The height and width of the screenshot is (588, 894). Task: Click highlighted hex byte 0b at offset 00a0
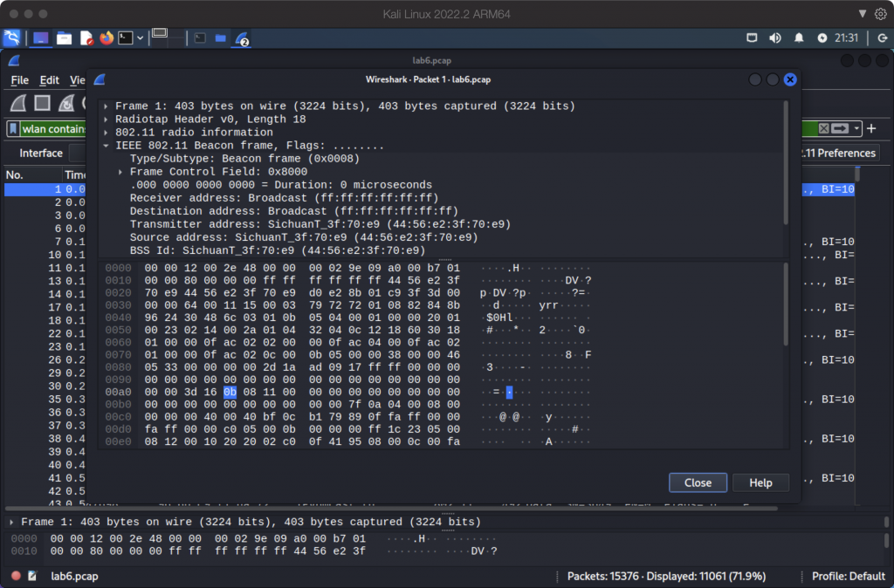[x=230, y=392]
